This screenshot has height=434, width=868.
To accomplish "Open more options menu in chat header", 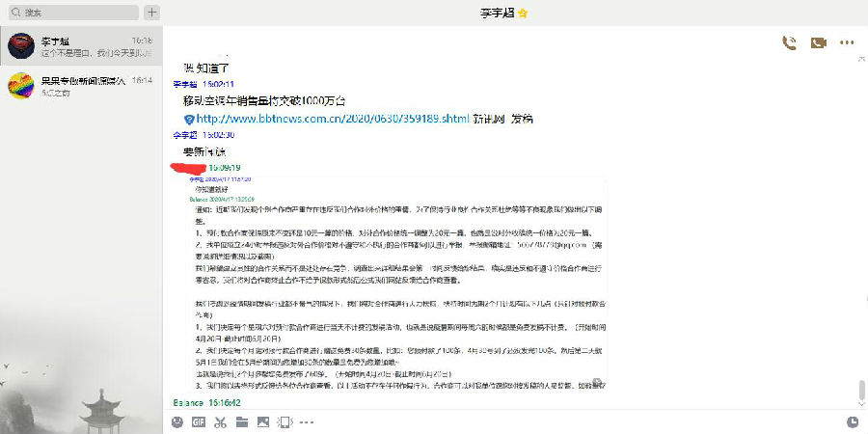I will coord(847,42).
